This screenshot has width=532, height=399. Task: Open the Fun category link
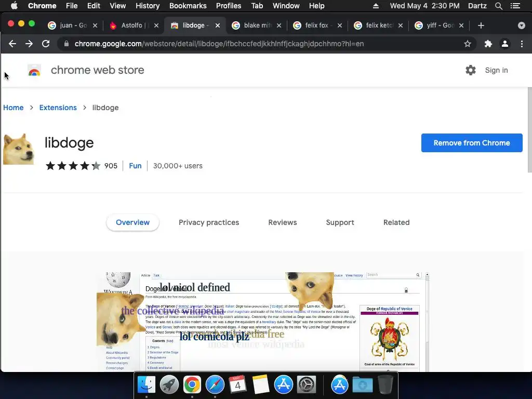[x=135, y=166]
